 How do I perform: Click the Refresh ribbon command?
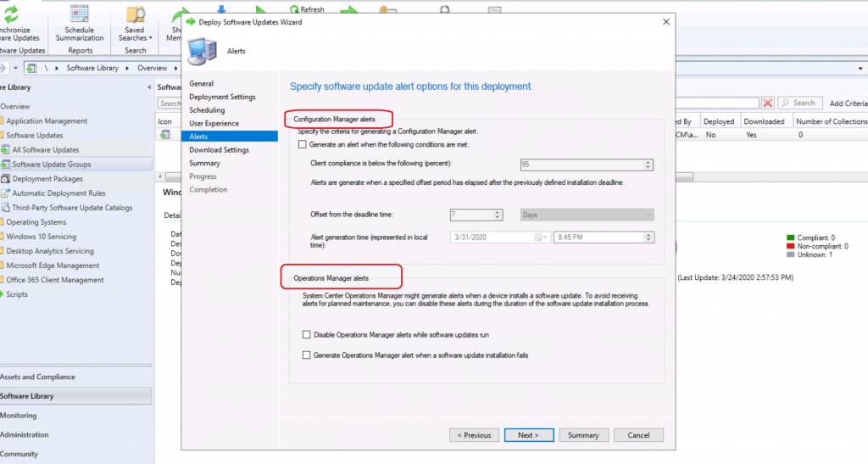[307, 9]
